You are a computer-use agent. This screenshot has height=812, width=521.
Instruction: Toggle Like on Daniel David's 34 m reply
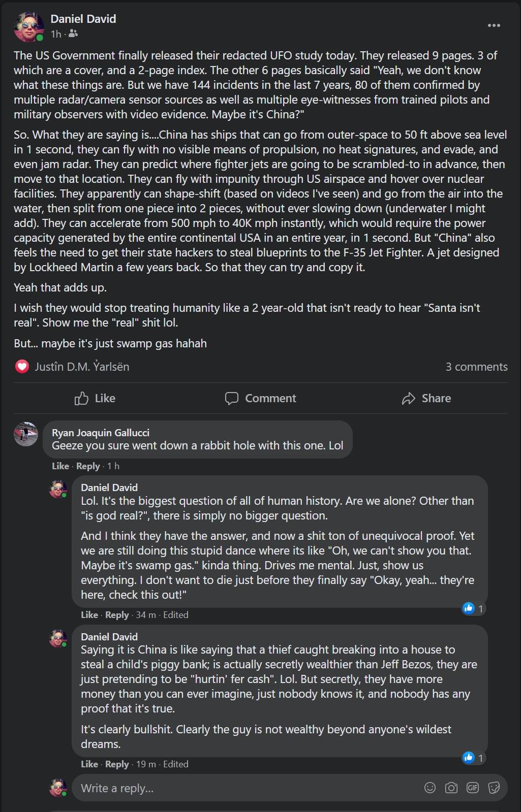point(89,614)
